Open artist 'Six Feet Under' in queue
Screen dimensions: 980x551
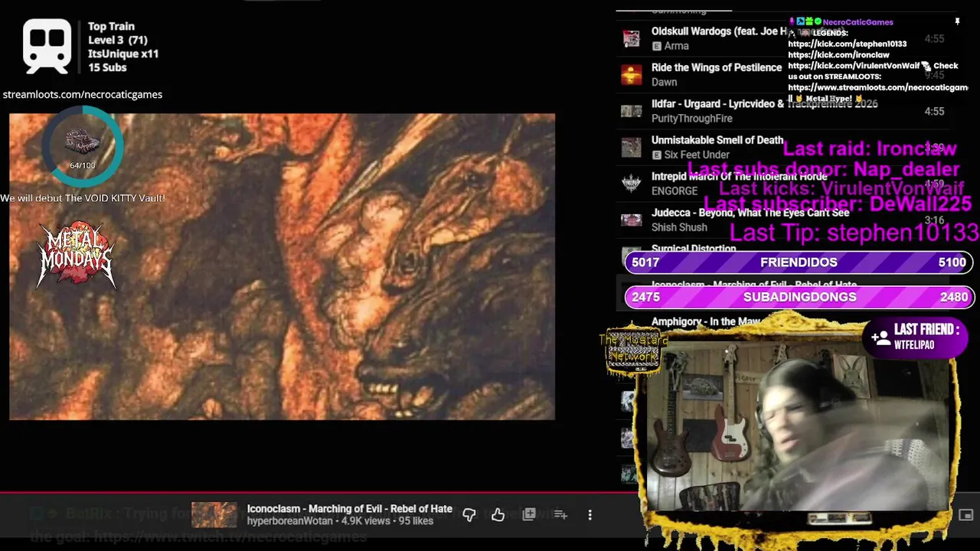[x=697, y=155]
